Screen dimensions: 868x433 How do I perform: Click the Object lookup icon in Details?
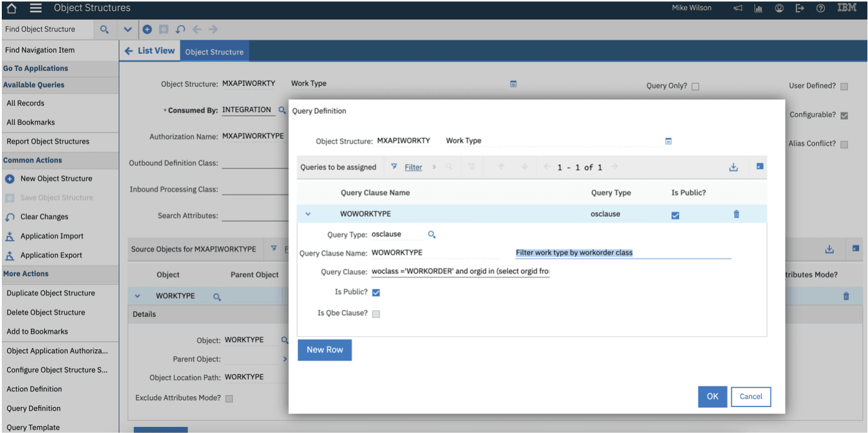click(284, 340)
